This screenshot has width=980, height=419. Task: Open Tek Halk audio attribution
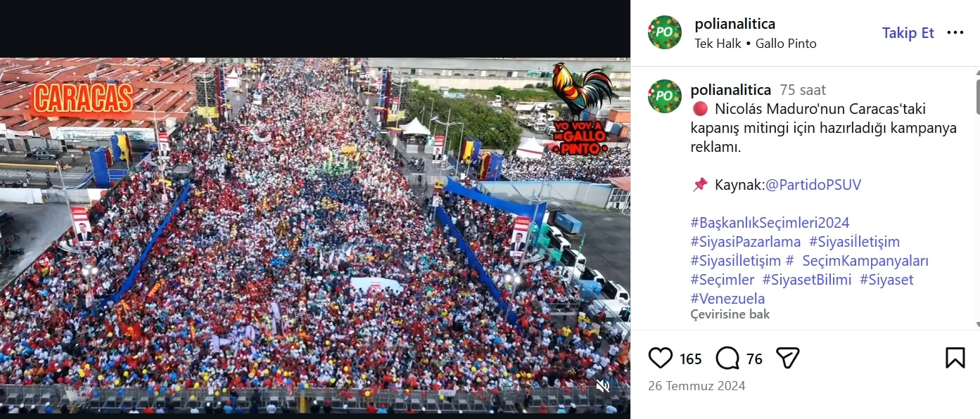(x=718, y=44)
